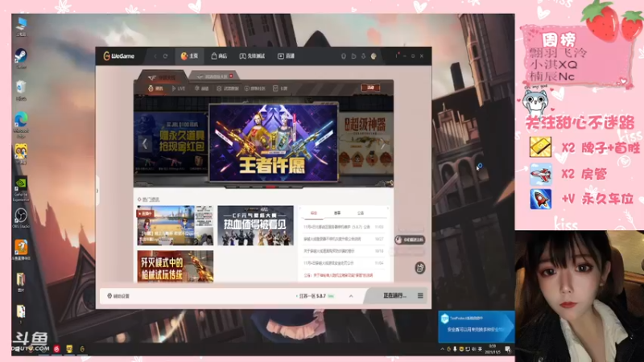Viewport: 644px width, 362px height.
Task: Click the WeGame logo
Action: [x=118, y=56]
